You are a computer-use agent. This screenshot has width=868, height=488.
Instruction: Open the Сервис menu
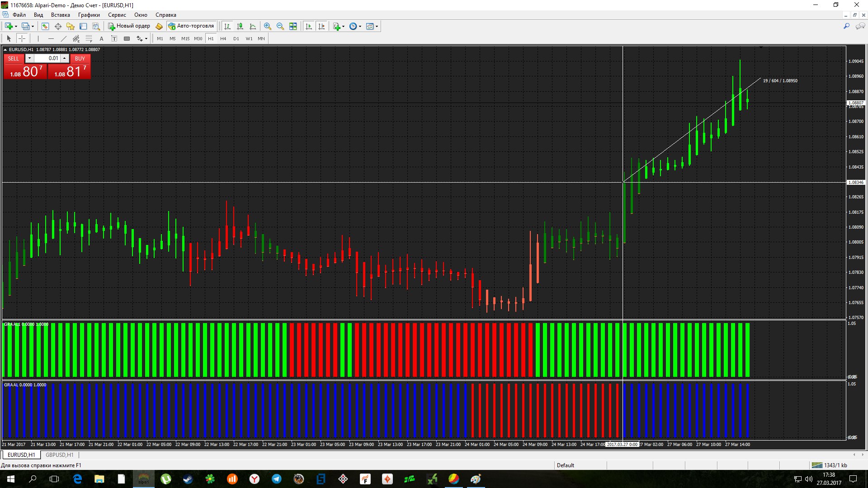pyautogui.click(x=117, y=15)
